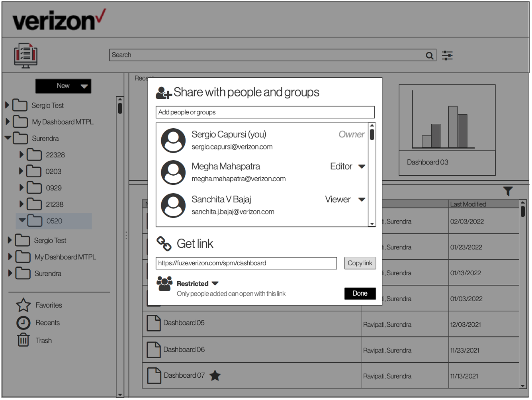Toggle the favorite star on Dashboard 07
The height and width of the screenshot is (400, 532).
pyautogui.click(x=215, y=376)
